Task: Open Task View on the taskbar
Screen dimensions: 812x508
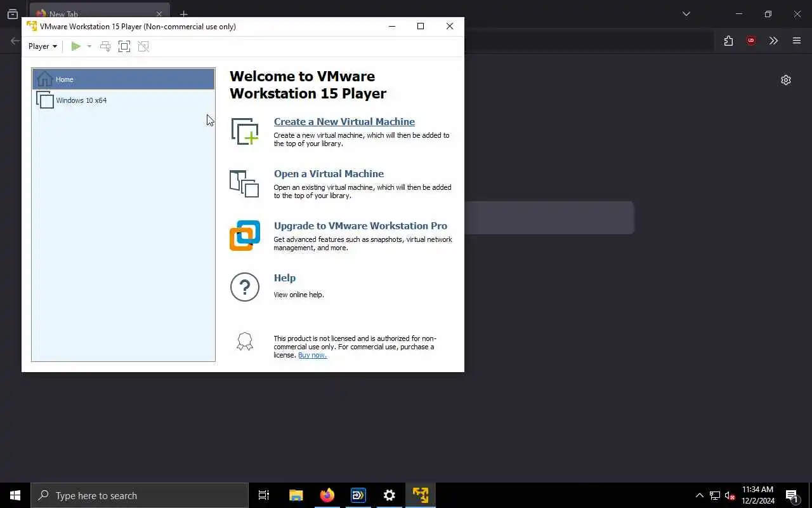Action: point(264,495)
